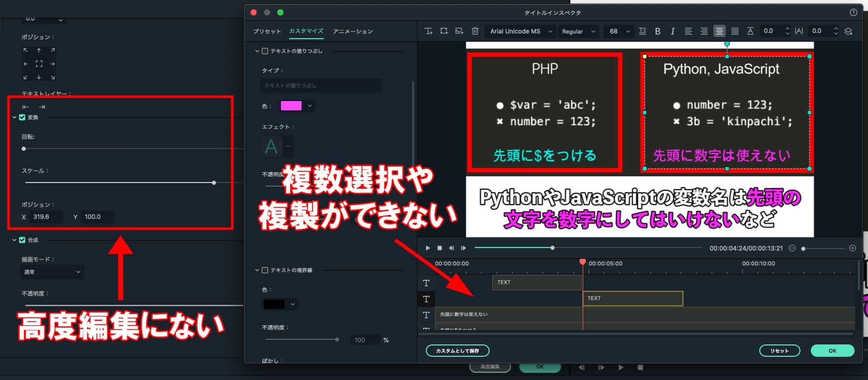Uncheck the 合成 checkbox
This screenshot has height=380, width=868.
[22, 240]
